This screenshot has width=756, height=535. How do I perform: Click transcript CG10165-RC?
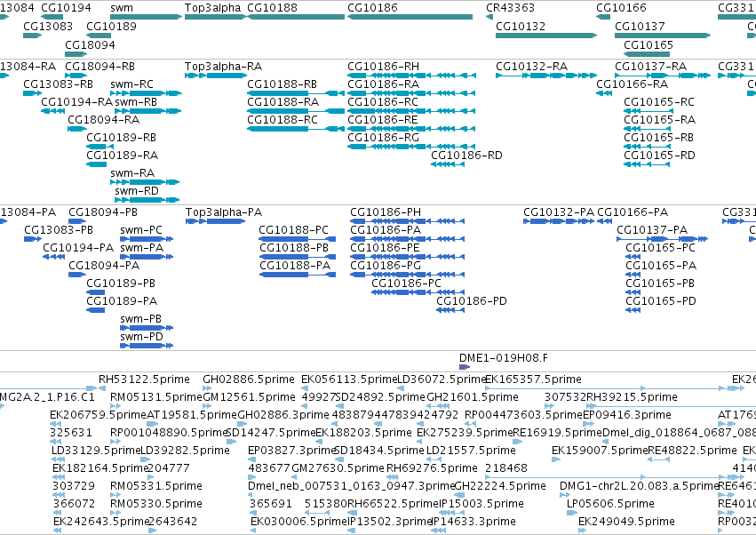(x=647, y=111)
